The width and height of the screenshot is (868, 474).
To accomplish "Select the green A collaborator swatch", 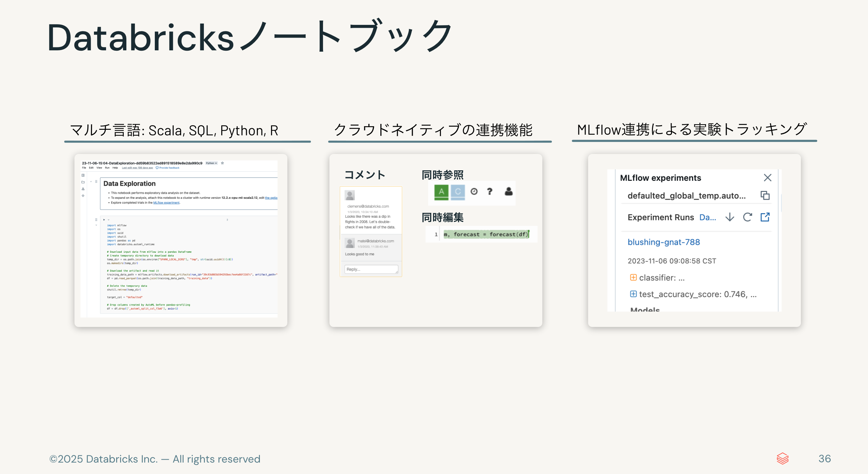I will point(442,192).
